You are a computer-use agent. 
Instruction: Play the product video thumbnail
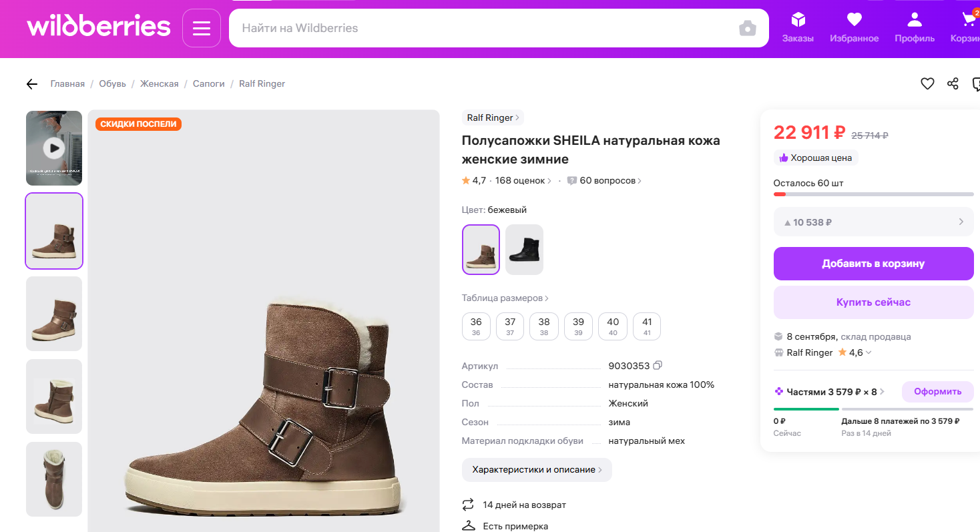[x=54, y=148]
